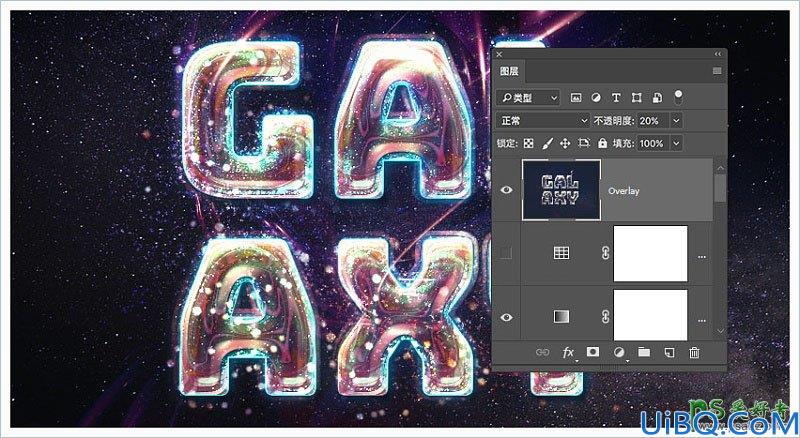Create a new layer icon
This screenshot has height=438, width=800.
pos(669,352)
